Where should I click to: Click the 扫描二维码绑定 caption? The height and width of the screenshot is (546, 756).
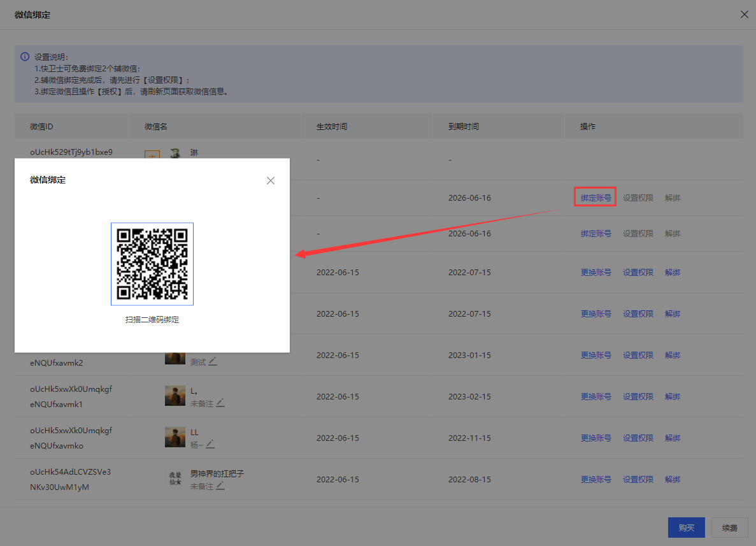coord(152,319)
